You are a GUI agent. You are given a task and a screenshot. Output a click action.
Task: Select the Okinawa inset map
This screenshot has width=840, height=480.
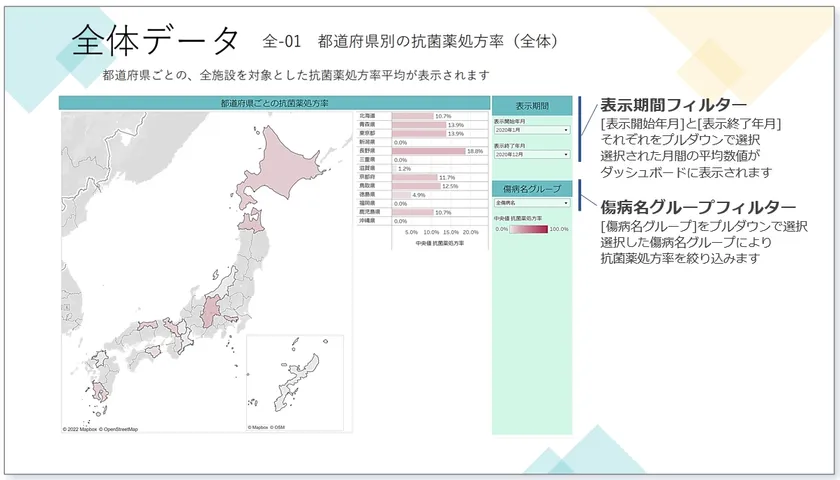point(295,383)
